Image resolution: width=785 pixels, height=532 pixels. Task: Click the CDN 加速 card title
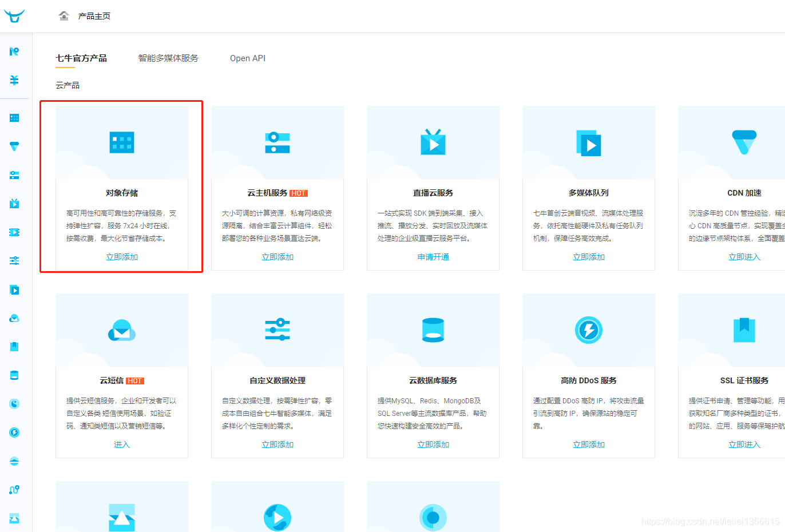tap(744, 193)
